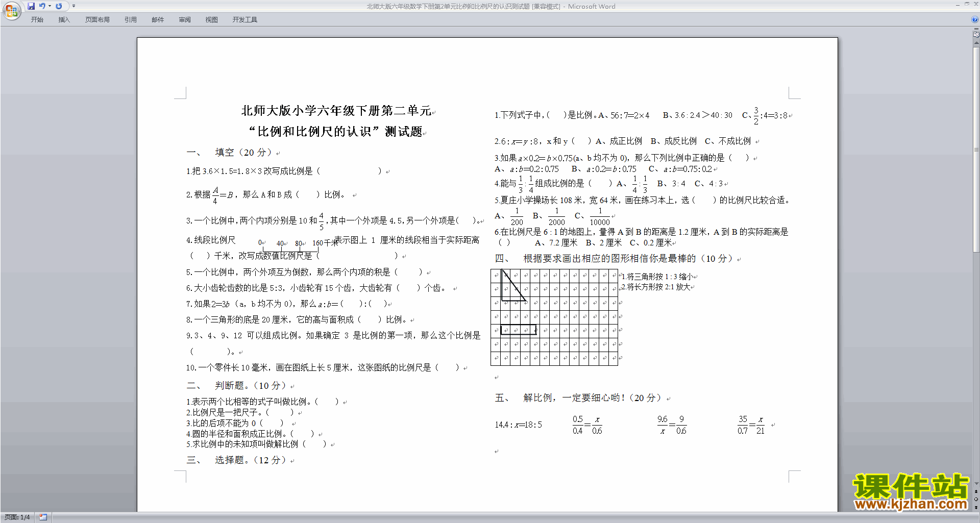Click the Select Browse Object circle

(976, 500)
